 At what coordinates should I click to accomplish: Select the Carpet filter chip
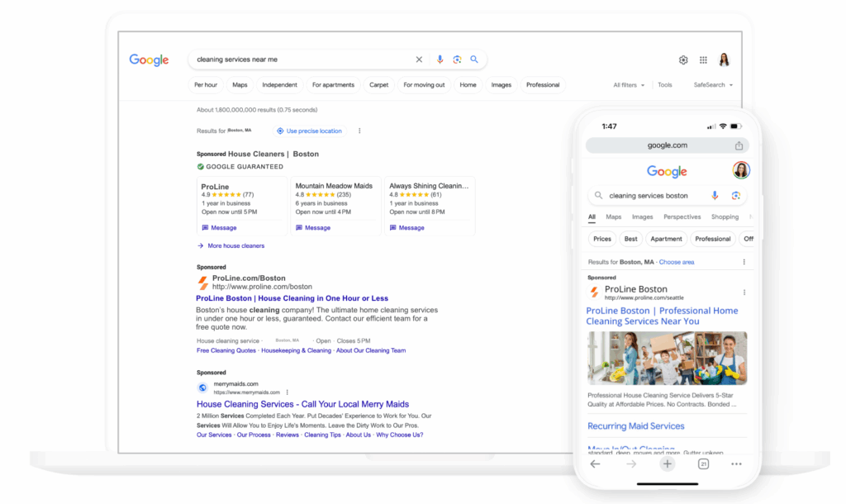378,85
